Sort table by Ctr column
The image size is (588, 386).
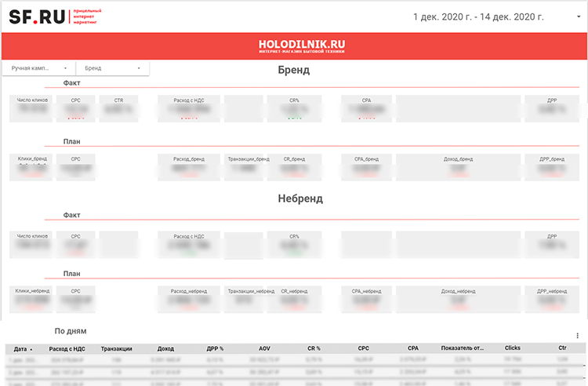tap(562, 348)
